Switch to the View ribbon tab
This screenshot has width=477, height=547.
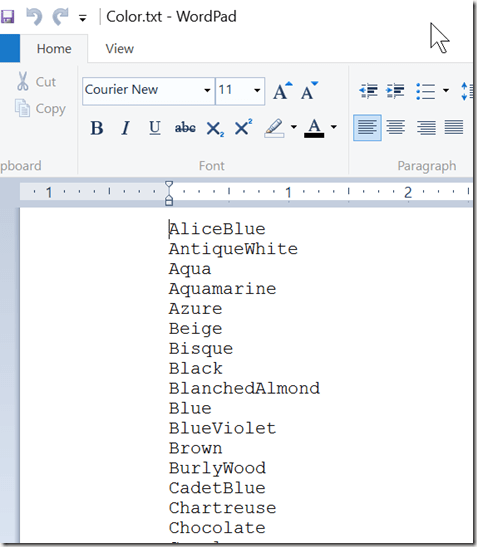pos(119,48)
